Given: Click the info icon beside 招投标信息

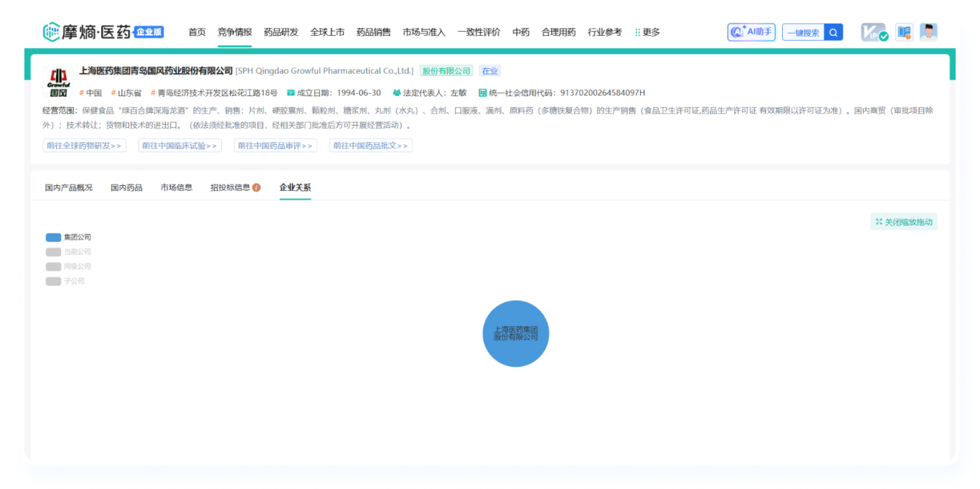Looking at the screenshot, I should [256, 187].
